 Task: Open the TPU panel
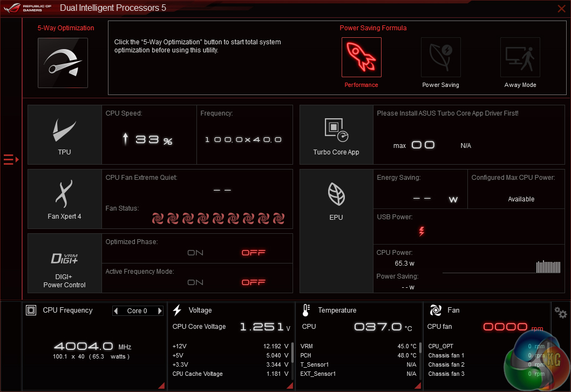click(x=64, y=135)
